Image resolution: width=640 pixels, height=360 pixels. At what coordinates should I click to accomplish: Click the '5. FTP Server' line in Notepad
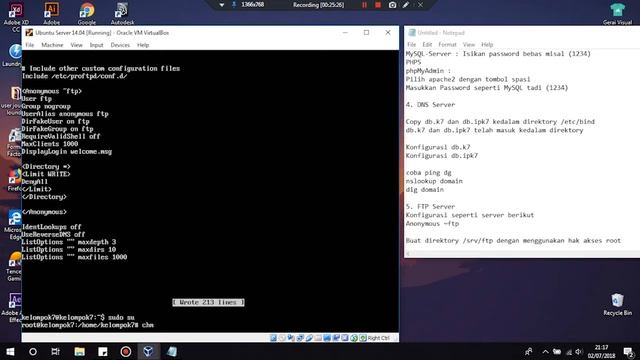point(430,207)
